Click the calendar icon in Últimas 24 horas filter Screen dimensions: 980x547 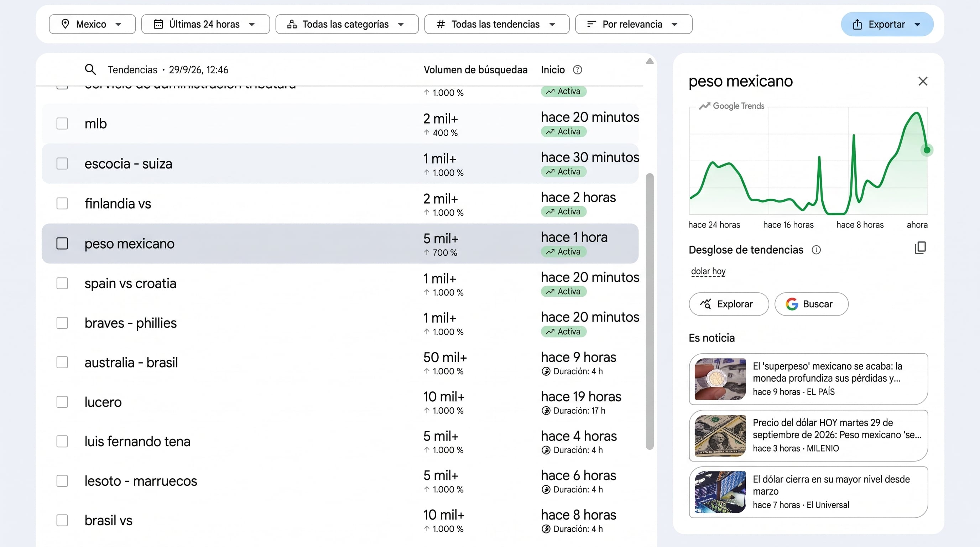pyautogui.click(x=158, y=24)
